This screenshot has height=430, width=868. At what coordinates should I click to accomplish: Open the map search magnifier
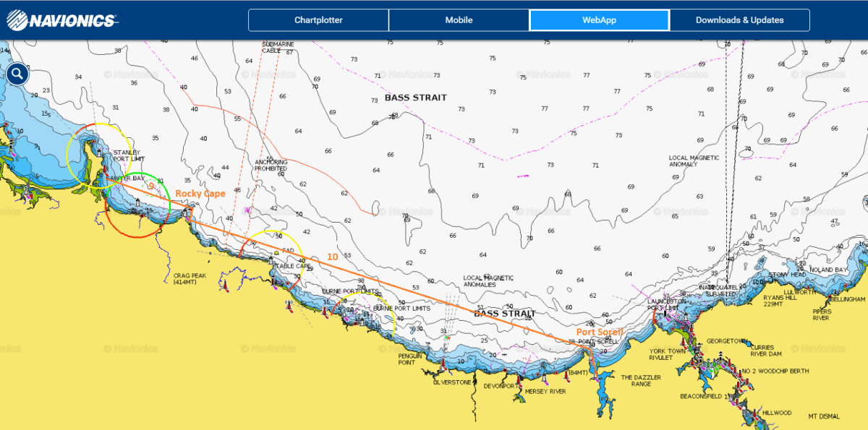click(18, 74)
